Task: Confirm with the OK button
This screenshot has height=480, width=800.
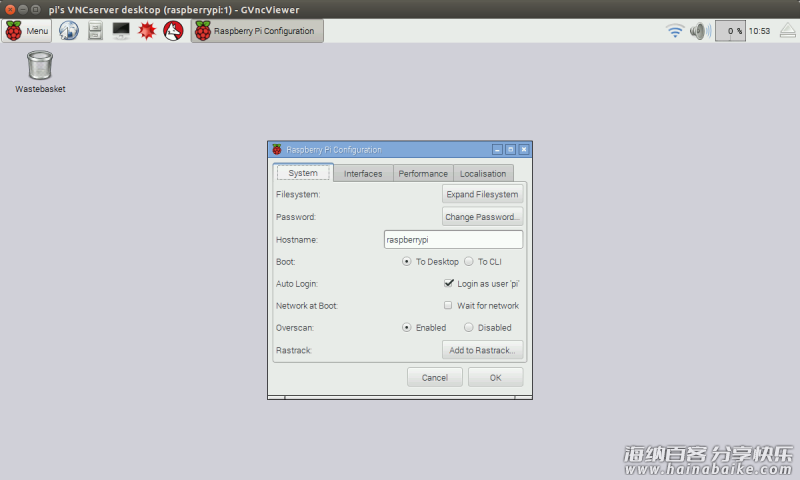Action: 495,377
